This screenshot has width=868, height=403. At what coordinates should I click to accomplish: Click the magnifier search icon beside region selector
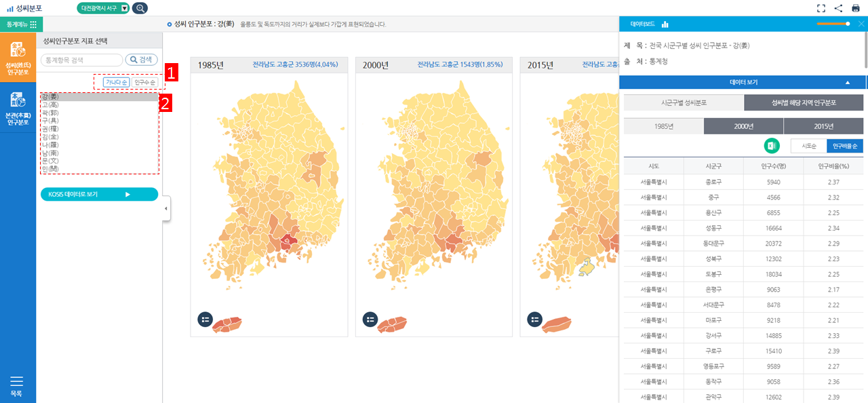pyautogui.click(x=140, y=7)
